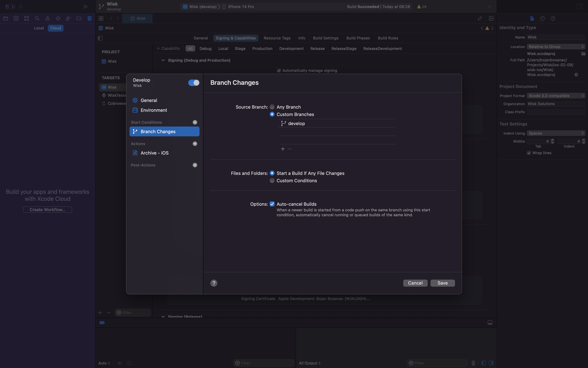
Task: Open the Find navigator magnifier icon
Action: 37,18
